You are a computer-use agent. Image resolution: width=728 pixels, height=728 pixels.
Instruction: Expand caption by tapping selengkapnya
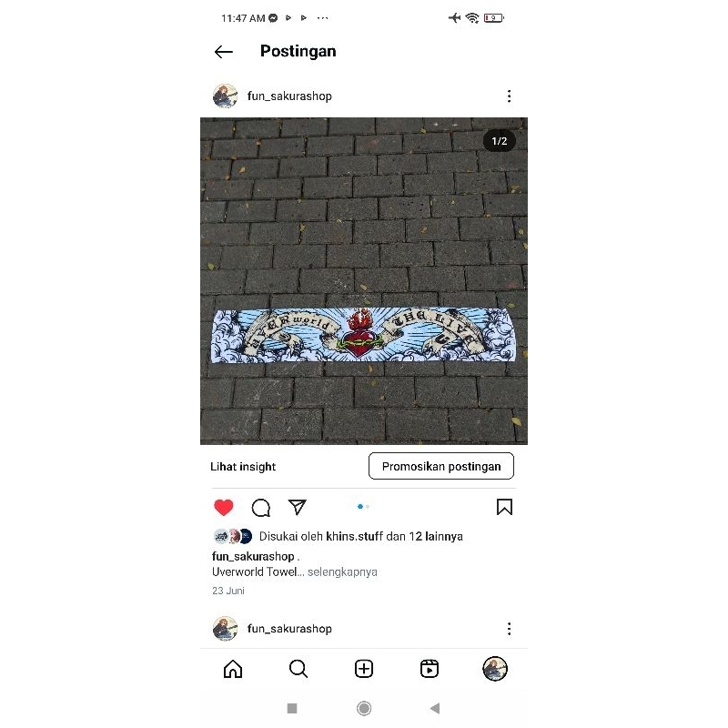(342, 572)
